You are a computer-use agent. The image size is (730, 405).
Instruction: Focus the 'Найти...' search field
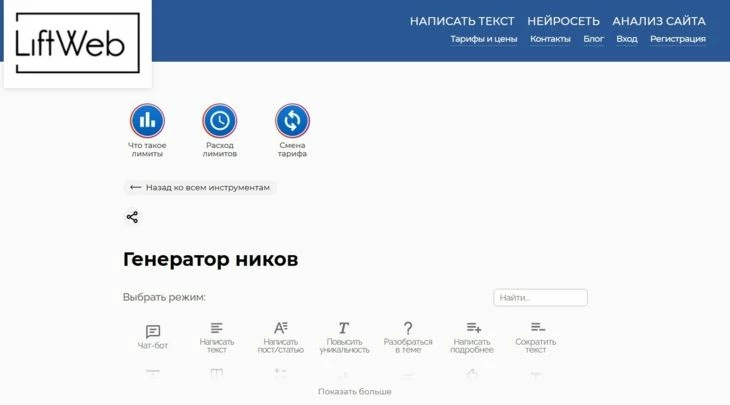(541, 297)
